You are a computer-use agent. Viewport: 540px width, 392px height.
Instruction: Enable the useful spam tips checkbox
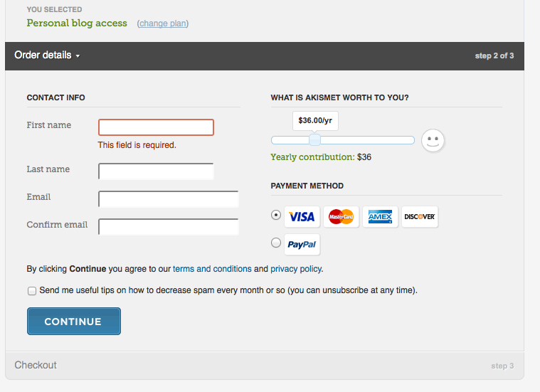click(32, 291)
